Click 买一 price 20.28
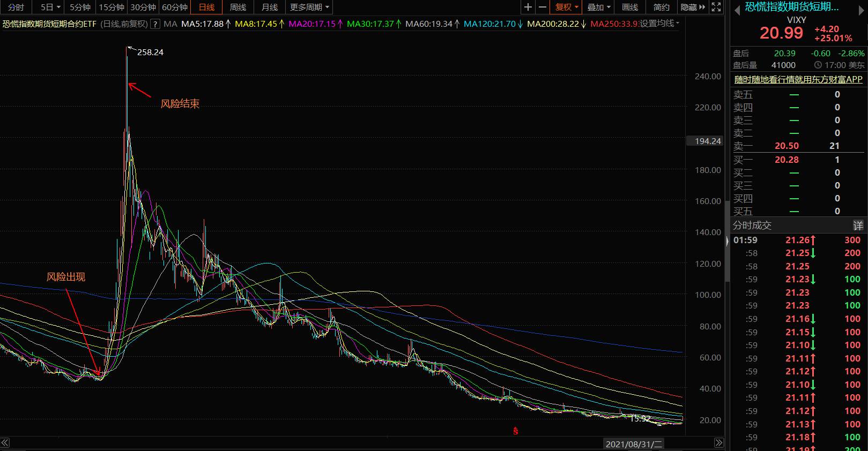The width and height of the screenshot is (868, 451). [x=787, y=160]
